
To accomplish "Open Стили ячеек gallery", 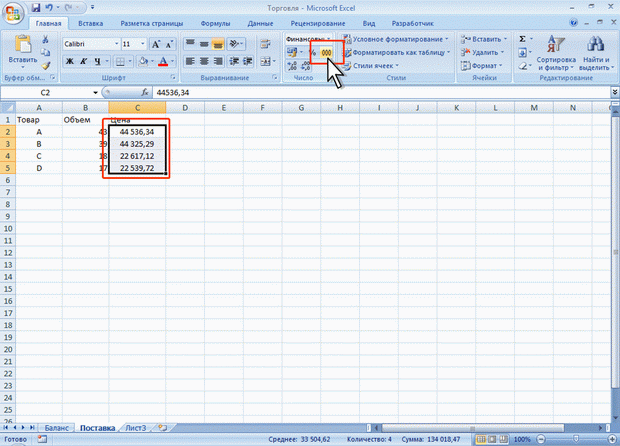I will pos(370,66).
